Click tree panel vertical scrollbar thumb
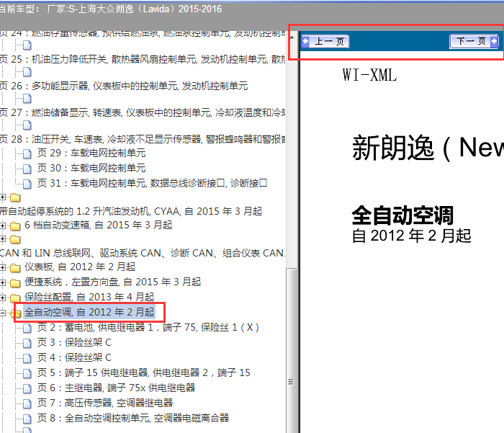504x433 pixels. click(291, 350)
